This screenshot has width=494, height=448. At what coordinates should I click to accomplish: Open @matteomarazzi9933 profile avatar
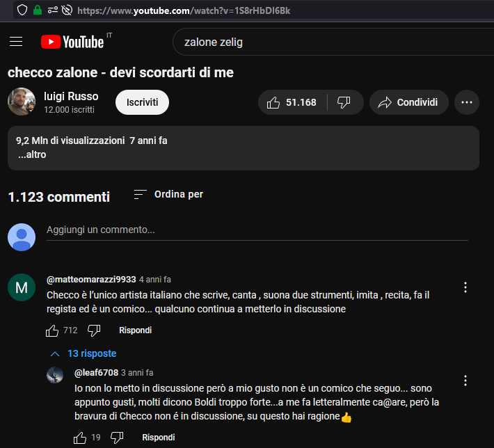[22, 287]
